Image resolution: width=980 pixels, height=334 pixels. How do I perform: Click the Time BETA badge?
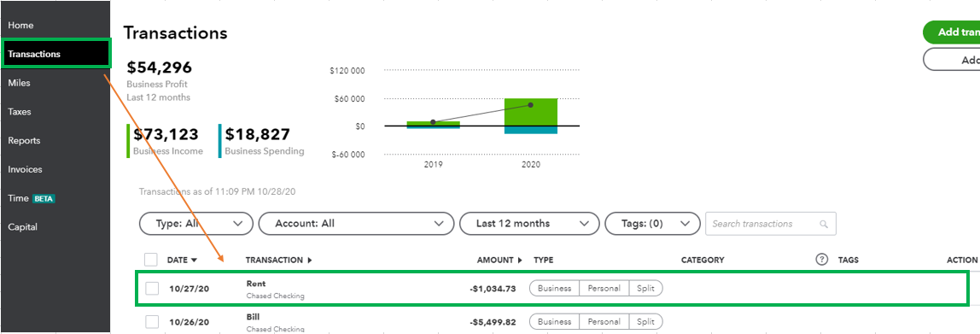pyautogui.click(x=44, y=199)
